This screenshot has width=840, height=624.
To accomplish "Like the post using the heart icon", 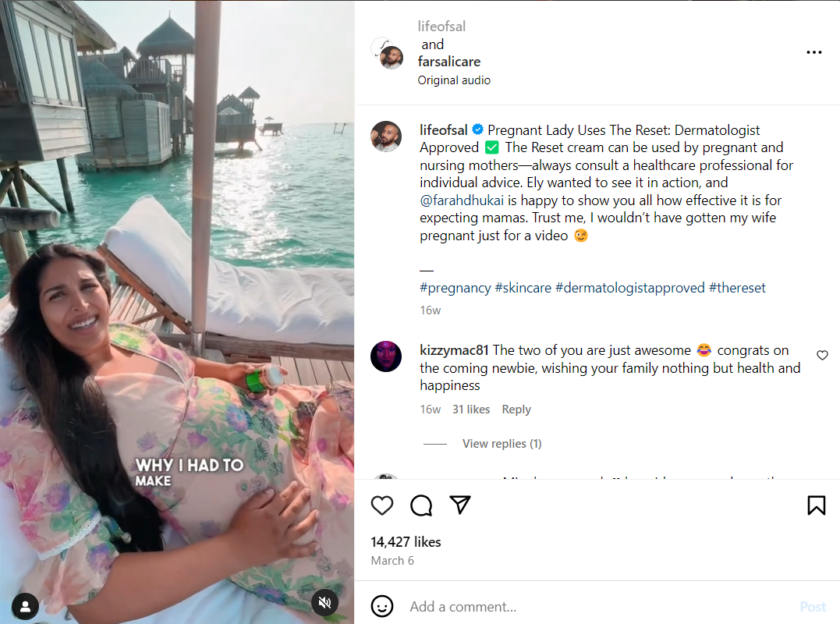I will pyautogui.click(x=382, y=505).
